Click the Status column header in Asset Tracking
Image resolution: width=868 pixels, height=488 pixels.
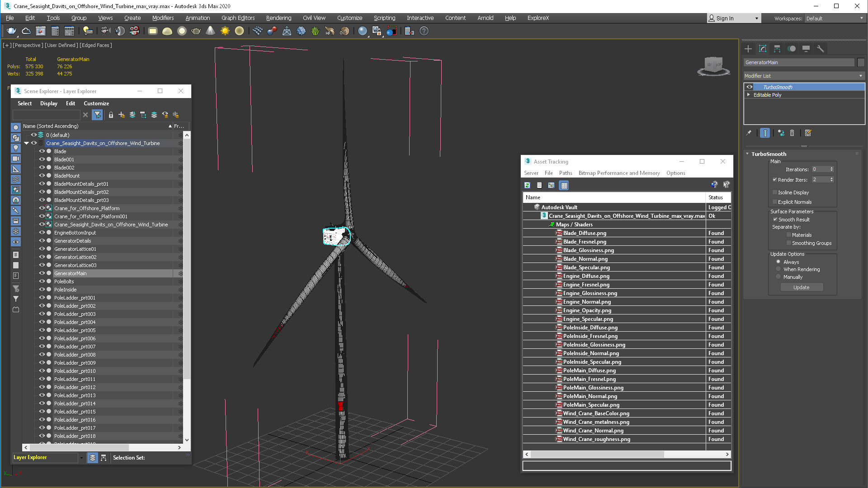point(718,197)
